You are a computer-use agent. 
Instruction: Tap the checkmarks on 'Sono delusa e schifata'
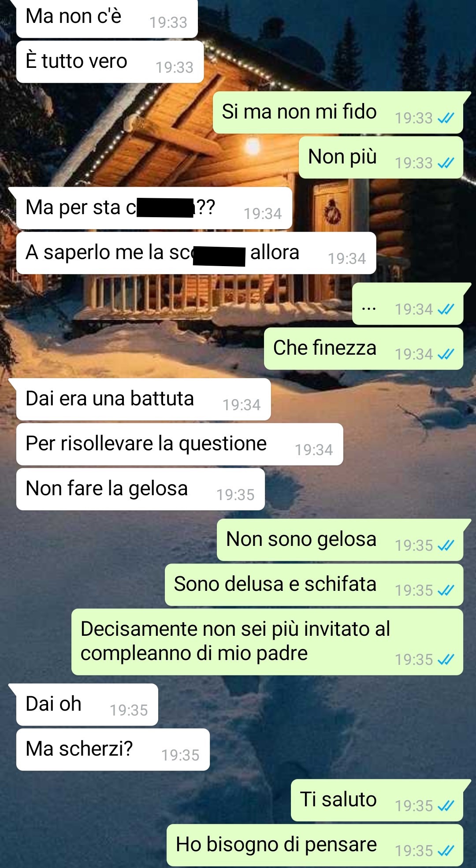(446, 590)
